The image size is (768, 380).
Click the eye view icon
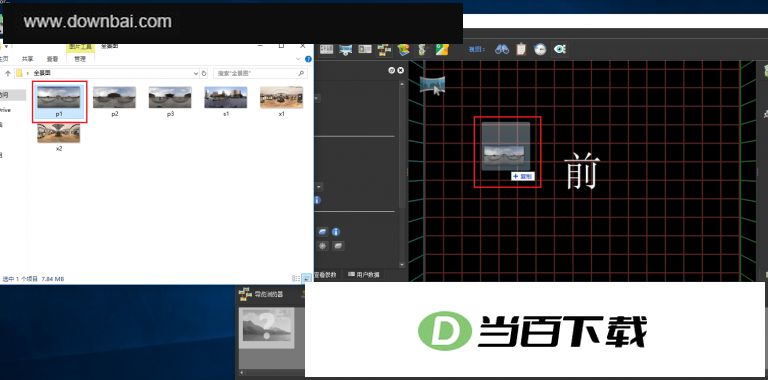coord(560,49)
